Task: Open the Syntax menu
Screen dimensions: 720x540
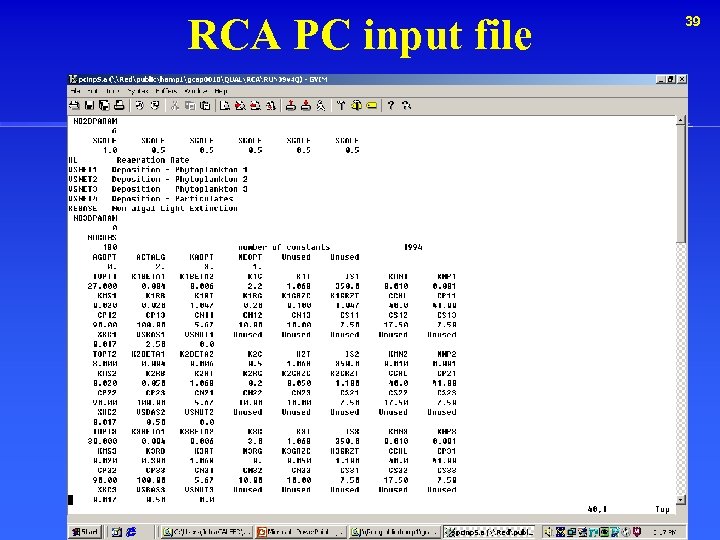Action: point(137,91)
